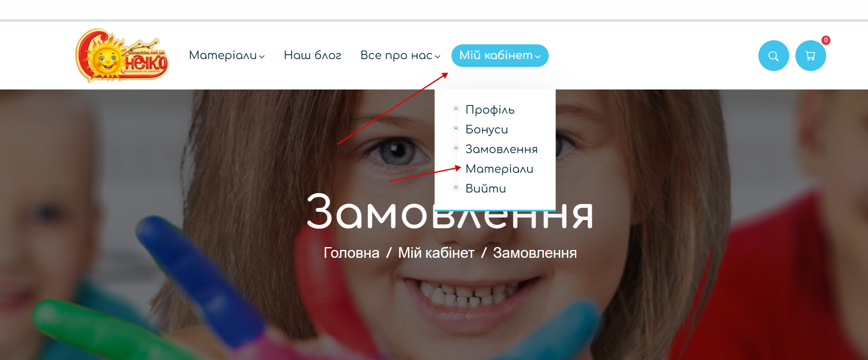Expand the Все про нас dropdown
The width and height of the screenshot is (868, 360).
coord(400,55)
